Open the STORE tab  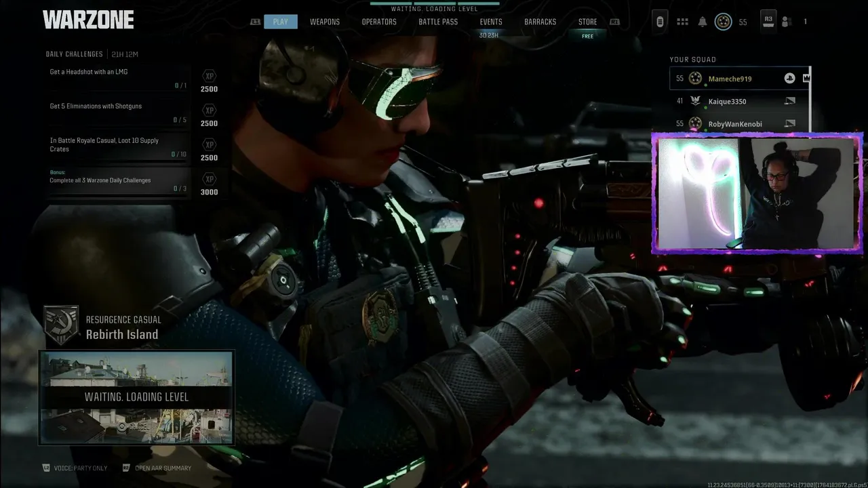coord(587,22)
